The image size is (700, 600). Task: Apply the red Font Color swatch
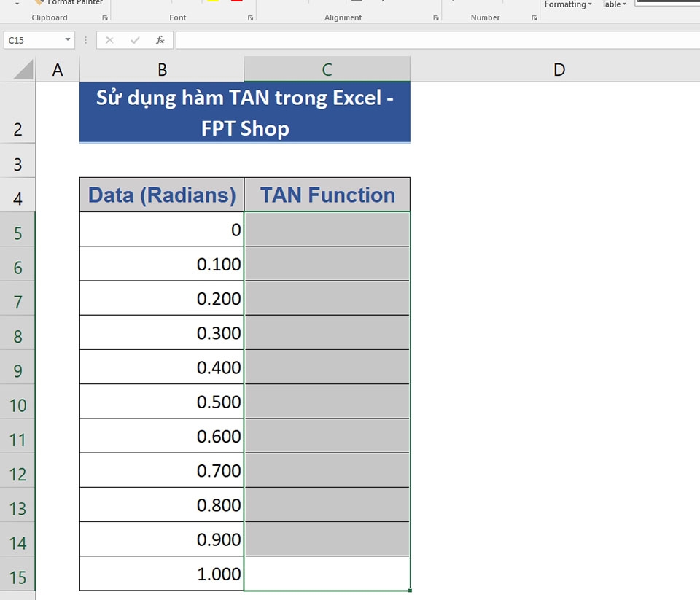pos(237,2)
